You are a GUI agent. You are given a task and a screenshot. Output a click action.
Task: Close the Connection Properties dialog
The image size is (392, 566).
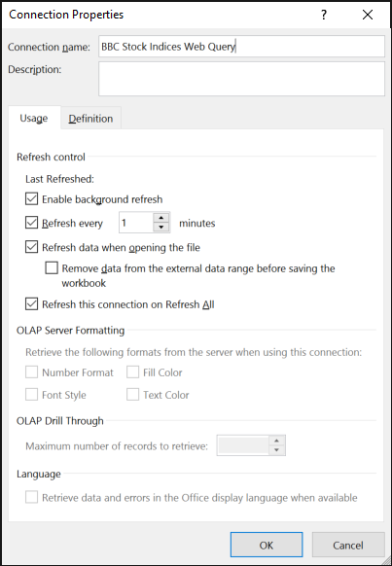coord(368,15)
